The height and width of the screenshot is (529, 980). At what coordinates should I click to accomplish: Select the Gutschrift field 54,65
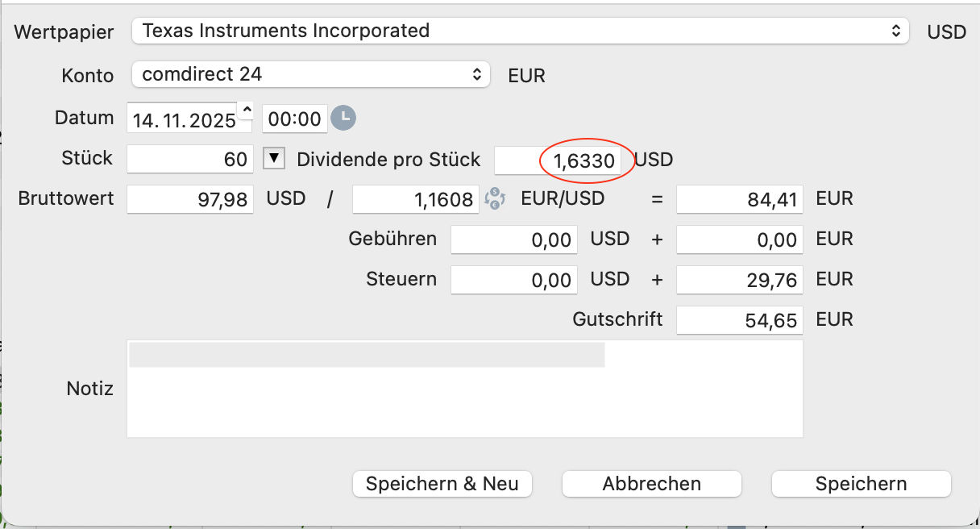740,320
